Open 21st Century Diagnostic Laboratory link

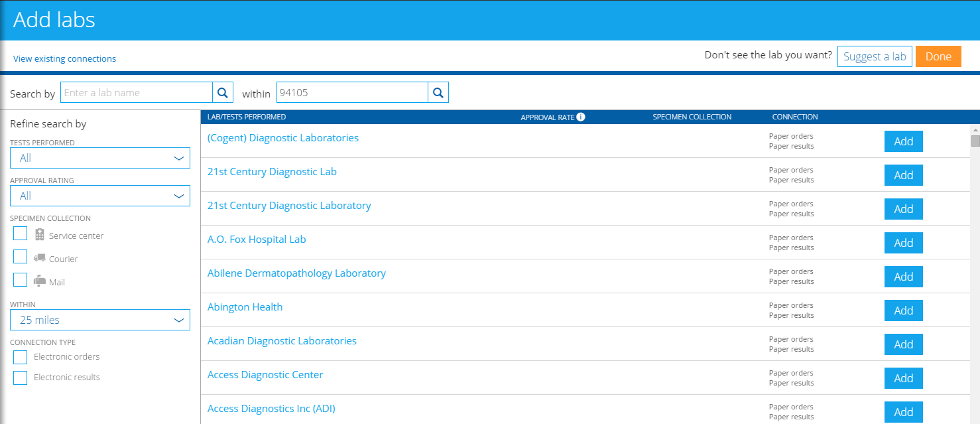[289, 206]
